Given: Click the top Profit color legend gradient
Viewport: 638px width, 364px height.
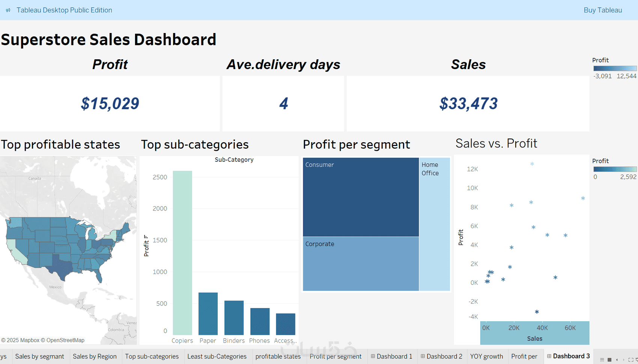Looking at the screenshot, I should pos(615,68).
